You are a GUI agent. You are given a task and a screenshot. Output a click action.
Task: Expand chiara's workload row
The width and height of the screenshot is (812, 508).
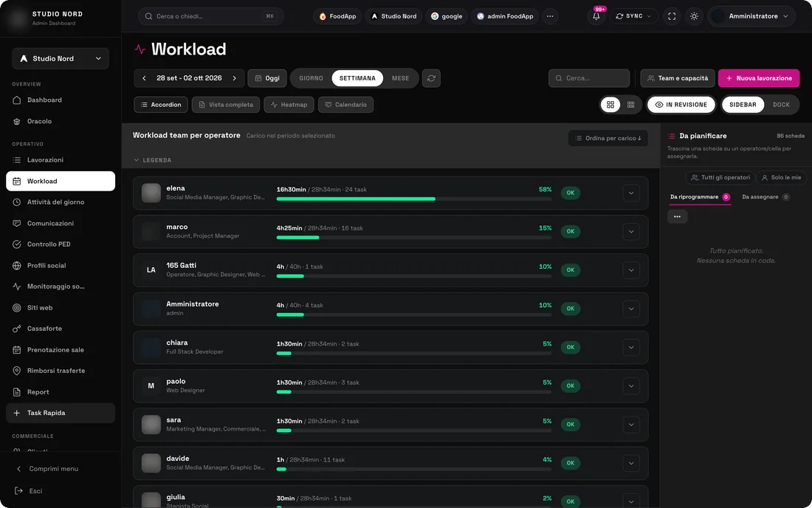(x=630, y=348)
